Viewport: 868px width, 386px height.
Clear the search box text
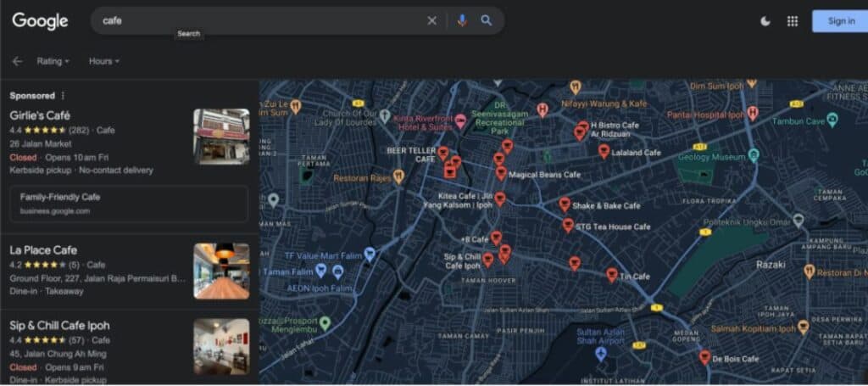pos(431,21)
